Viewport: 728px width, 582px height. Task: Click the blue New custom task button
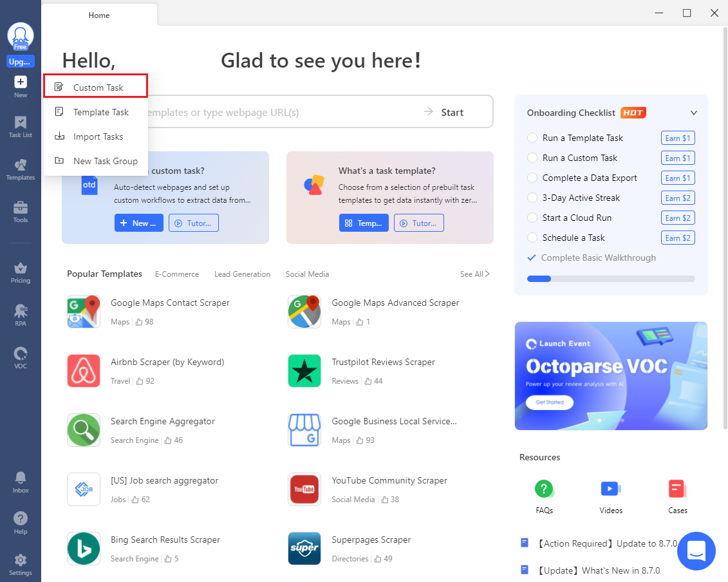tap(139, 223)
